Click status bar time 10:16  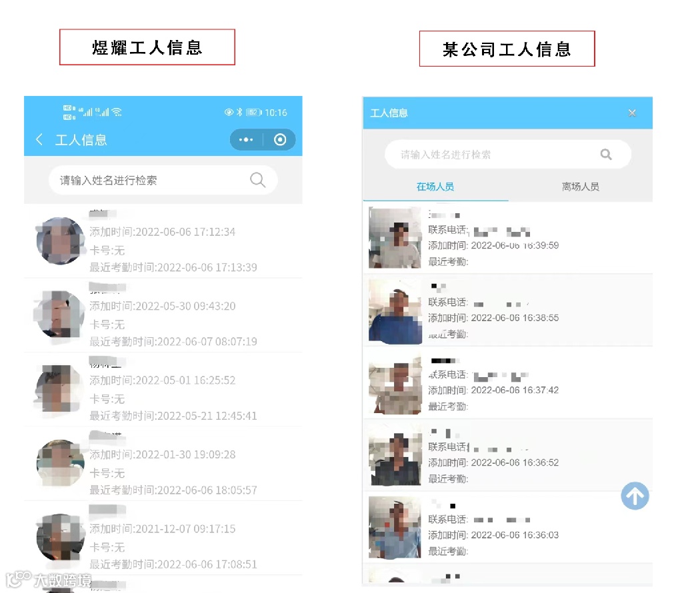click(x=276, y=113)
